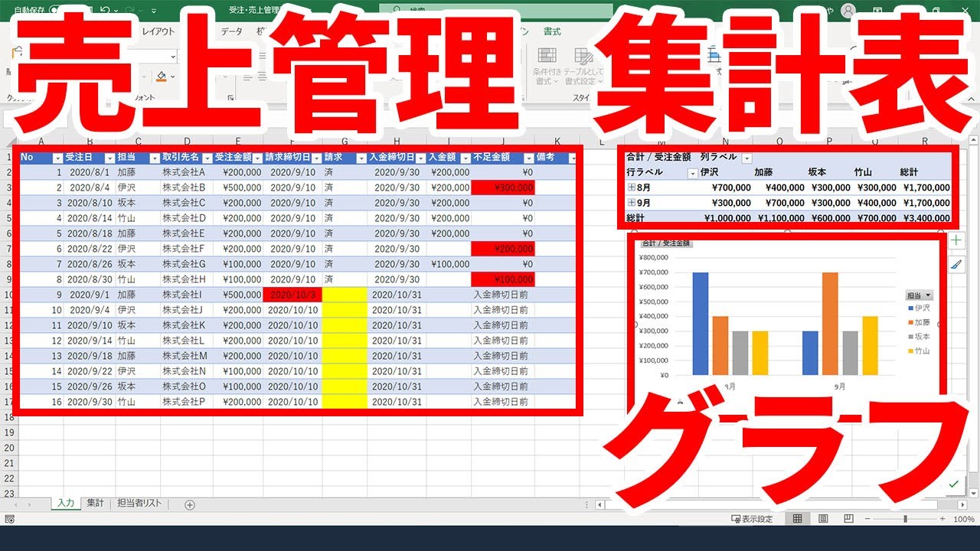Expand the 8月 row in pivot table

click(x=632, y=187)
